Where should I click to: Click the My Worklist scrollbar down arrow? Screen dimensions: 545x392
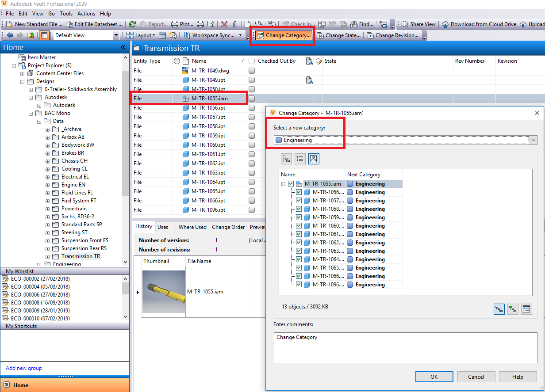(x=126, y=316)
